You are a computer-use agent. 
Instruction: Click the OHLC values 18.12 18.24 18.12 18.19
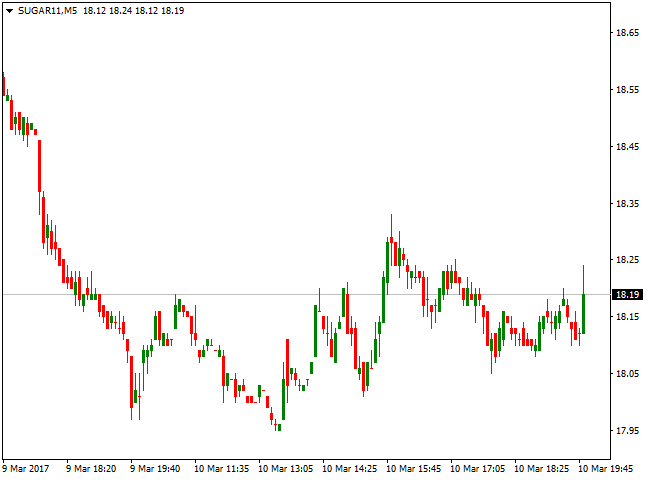(x=133, y=11)
